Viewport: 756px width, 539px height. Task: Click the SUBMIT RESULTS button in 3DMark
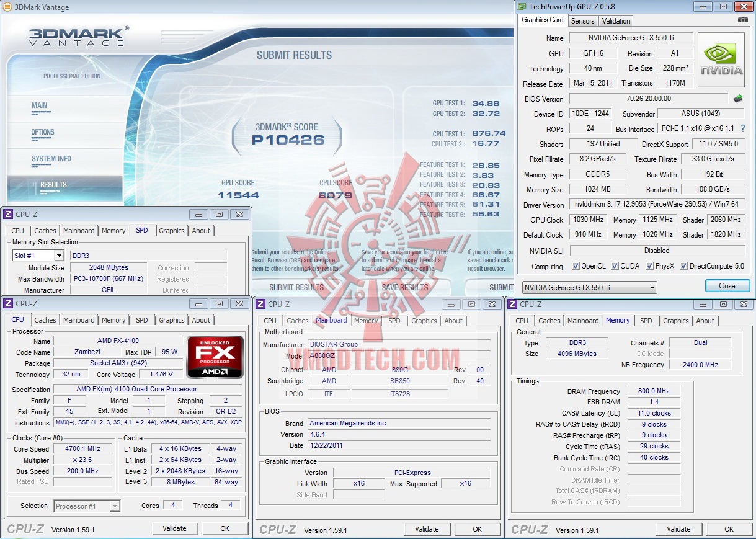[296, 287]
